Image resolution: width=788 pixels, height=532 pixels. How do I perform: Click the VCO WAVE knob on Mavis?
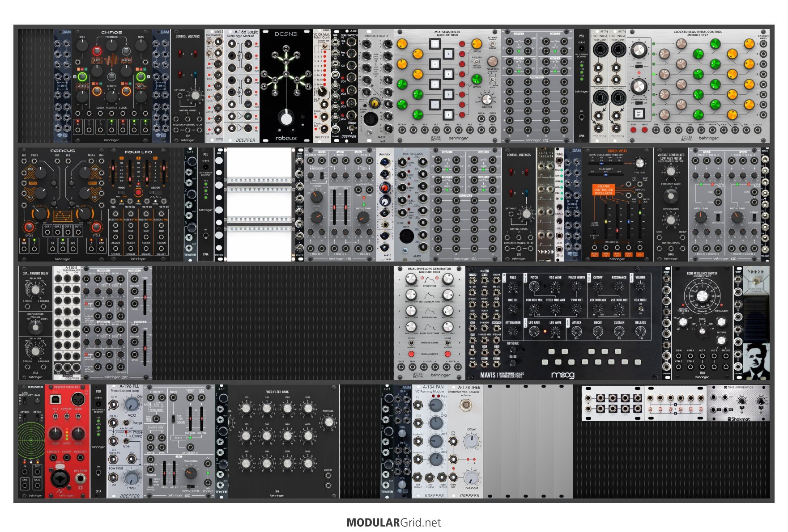point(555,287)
